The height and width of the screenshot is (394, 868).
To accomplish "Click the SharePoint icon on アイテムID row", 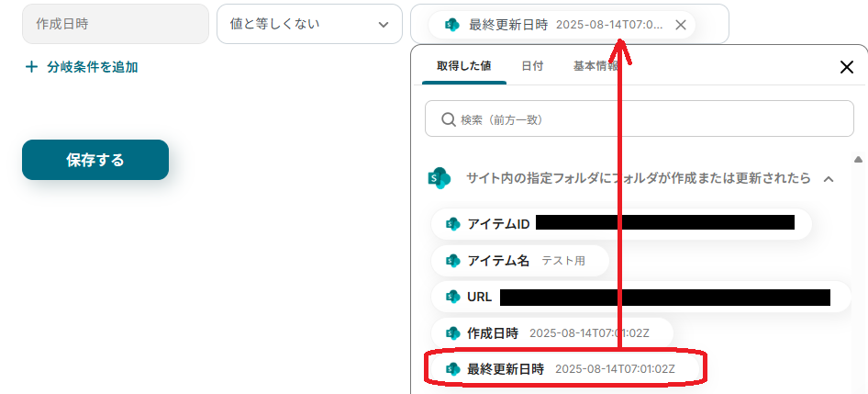I will click(x=453, y=224).
